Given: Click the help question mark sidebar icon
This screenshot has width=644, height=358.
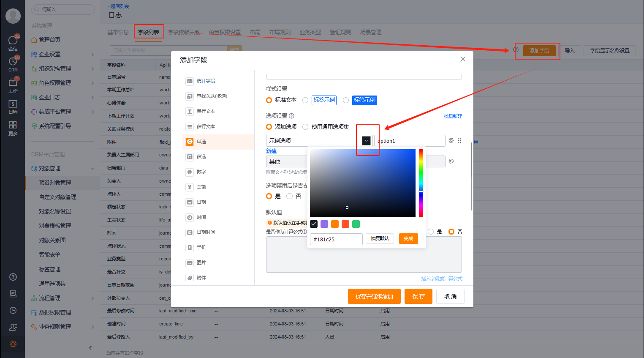Looking at the screenshot, I should point(13,277).
